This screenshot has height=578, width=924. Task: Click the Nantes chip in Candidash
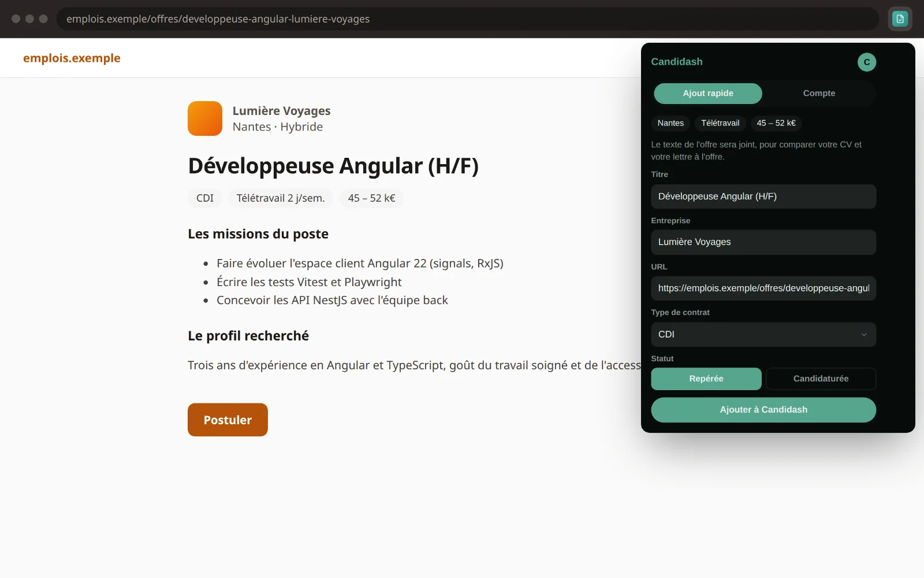pyautogui.click(x=670, y=123)
